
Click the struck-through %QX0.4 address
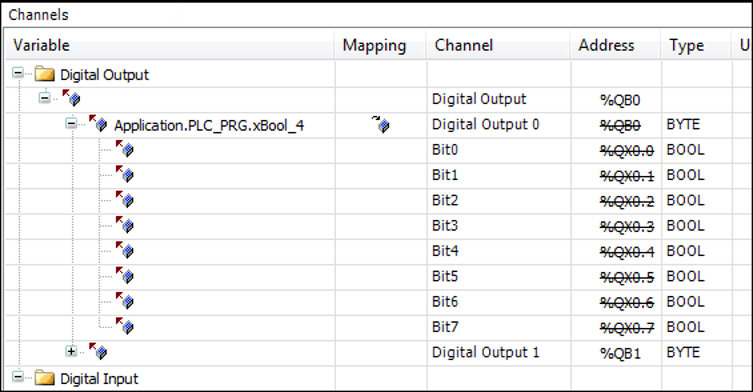627,252
